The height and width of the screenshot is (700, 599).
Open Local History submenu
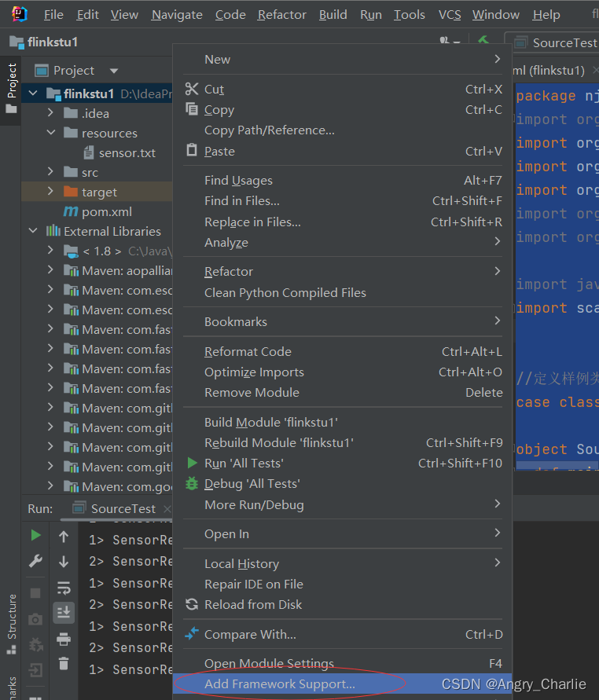pyautogui.click(x=343, y=563)
